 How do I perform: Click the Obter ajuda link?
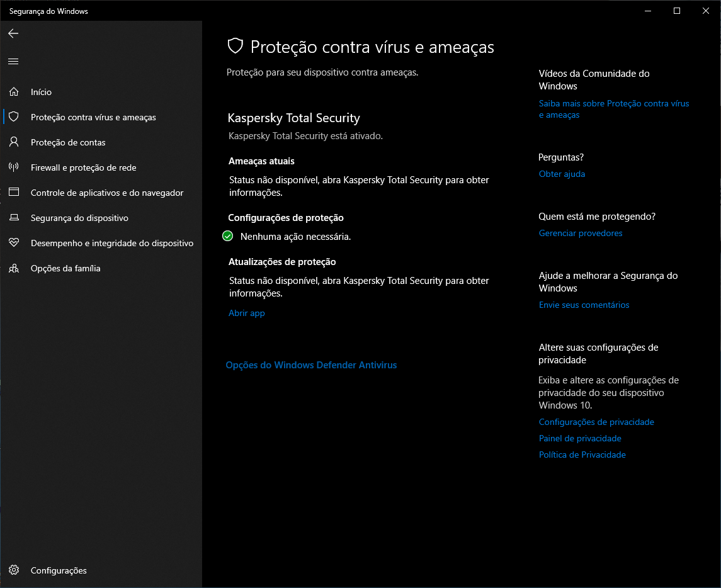coord(562,174)
